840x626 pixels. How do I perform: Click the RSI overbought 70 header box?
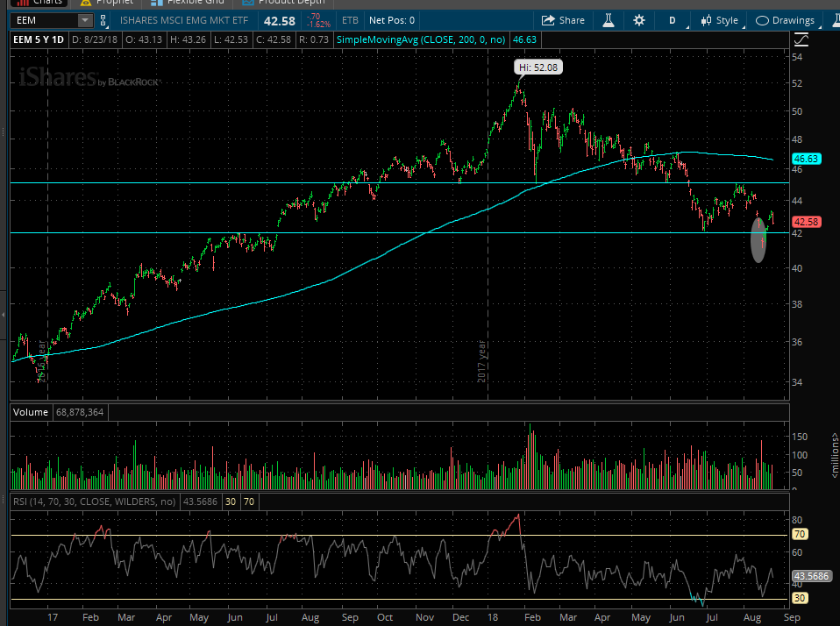[249, 502]
